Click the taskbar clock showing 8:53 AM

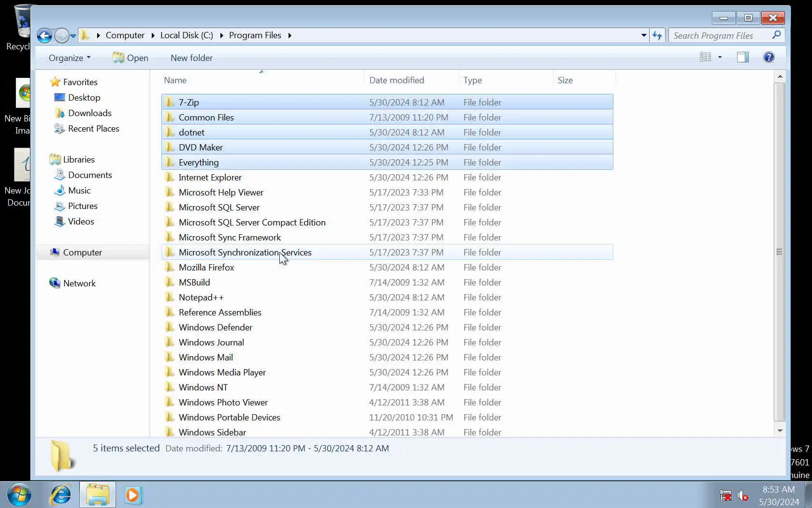point(779,490)
